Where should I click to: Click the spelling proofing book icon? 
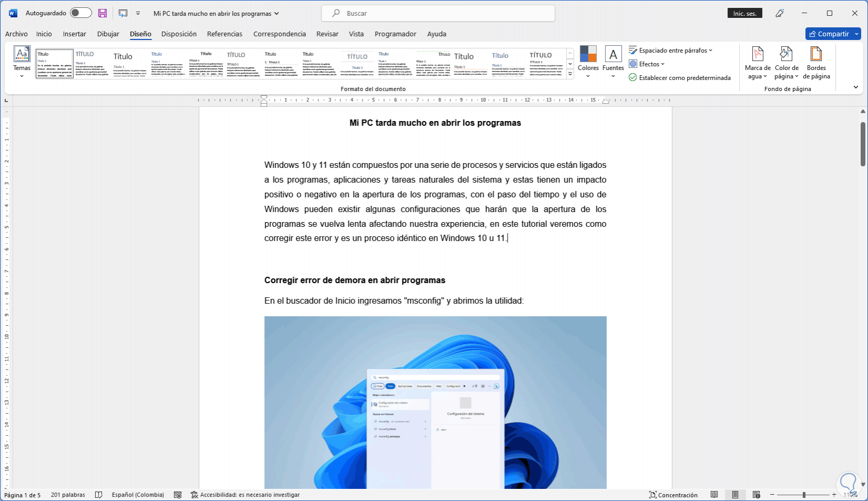98,495
